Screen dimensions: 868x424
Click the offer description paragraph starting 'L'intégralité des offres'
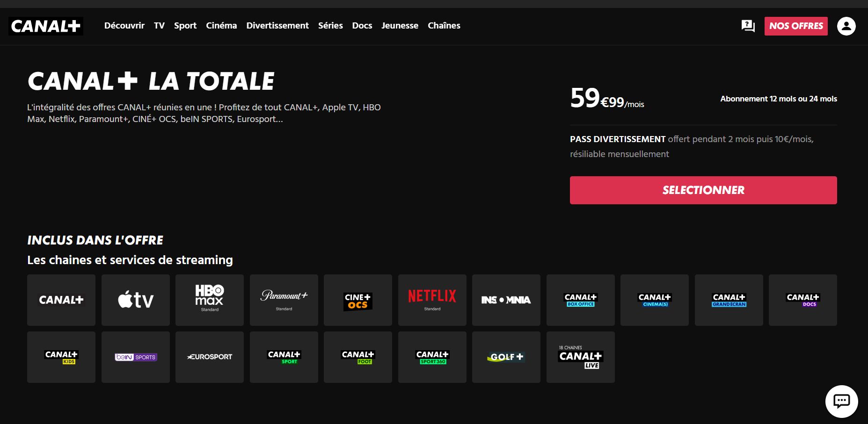204,113
